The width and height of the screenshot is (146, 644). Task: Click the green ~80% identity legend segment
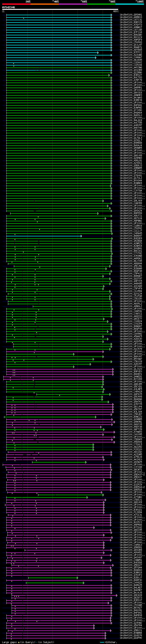(x=101, y=4)
